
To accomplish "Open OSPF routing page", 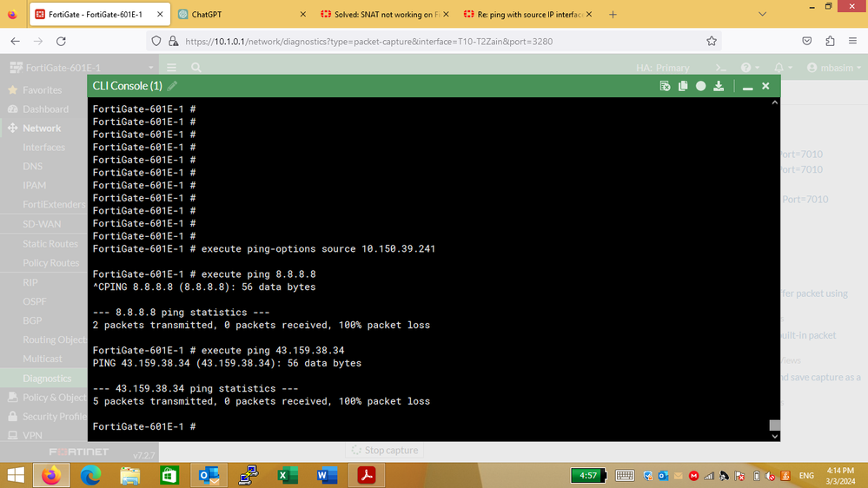I will click(35, 301).
